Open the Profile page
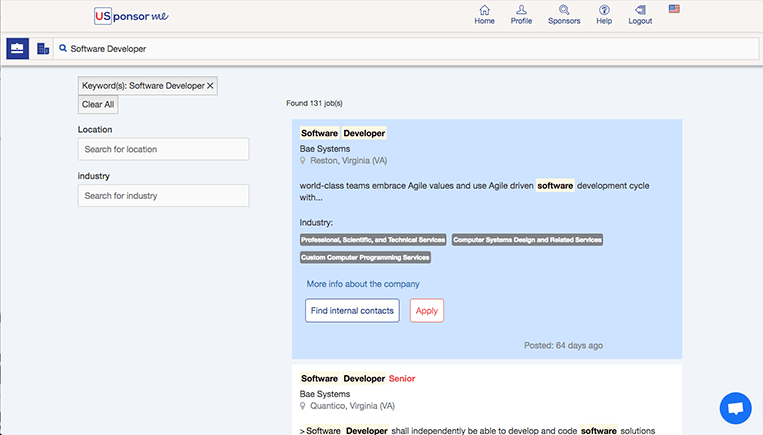The image size is (763, 435). pos(521,15)
